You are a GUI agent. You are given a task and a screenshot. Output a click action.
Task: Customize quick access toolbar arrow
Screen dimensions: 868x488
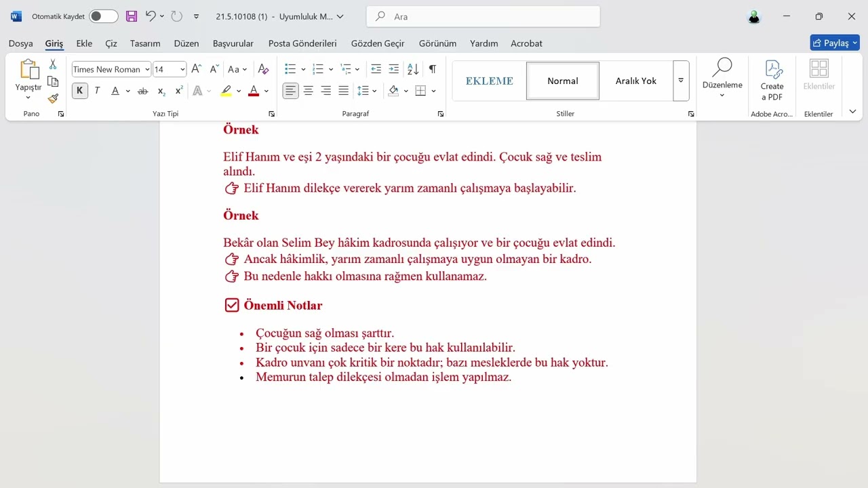197,16
